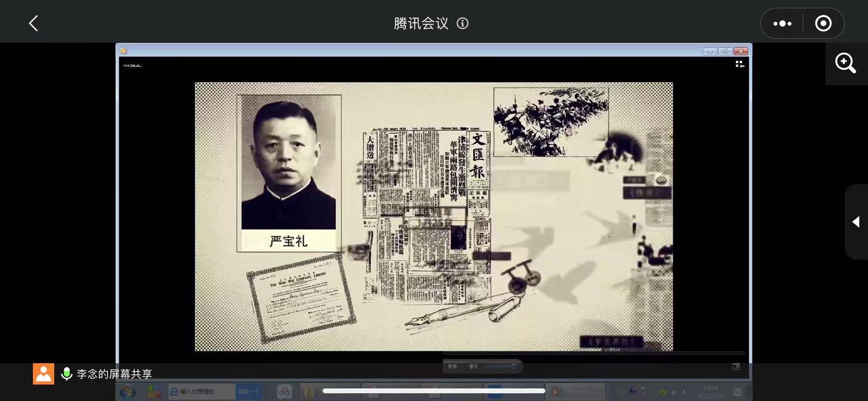Mute the player using speaker icon

pos(473,366)
